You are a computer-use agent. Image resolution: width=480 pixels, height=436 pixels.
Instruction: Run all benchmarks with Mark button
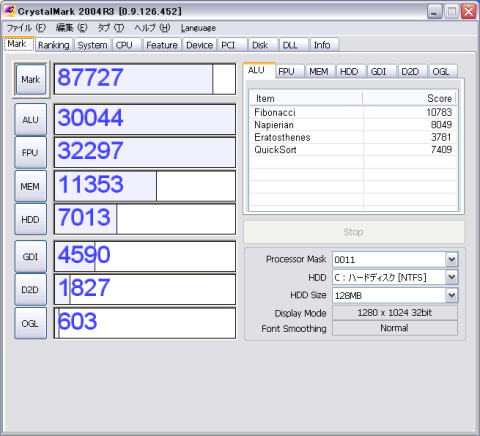[31, 80]
